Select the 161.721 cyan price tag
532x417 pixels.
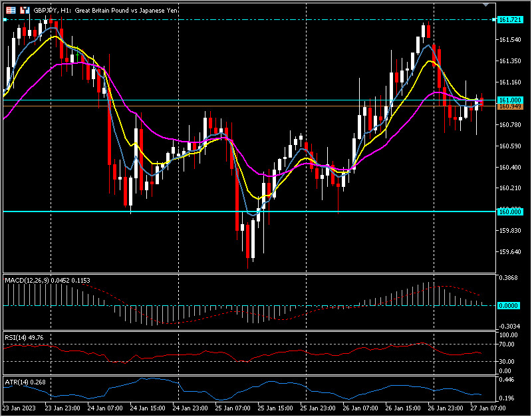[509, 20]
